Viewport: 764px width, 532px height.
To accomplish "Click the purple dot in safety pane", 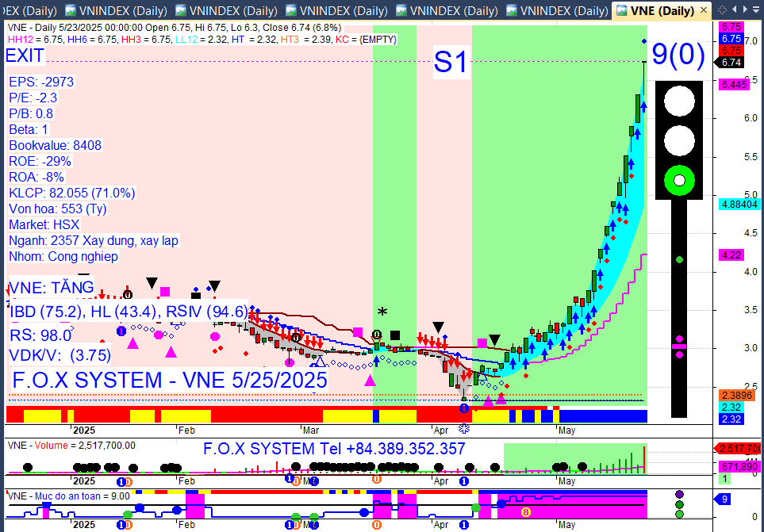I will coord(679,495).
